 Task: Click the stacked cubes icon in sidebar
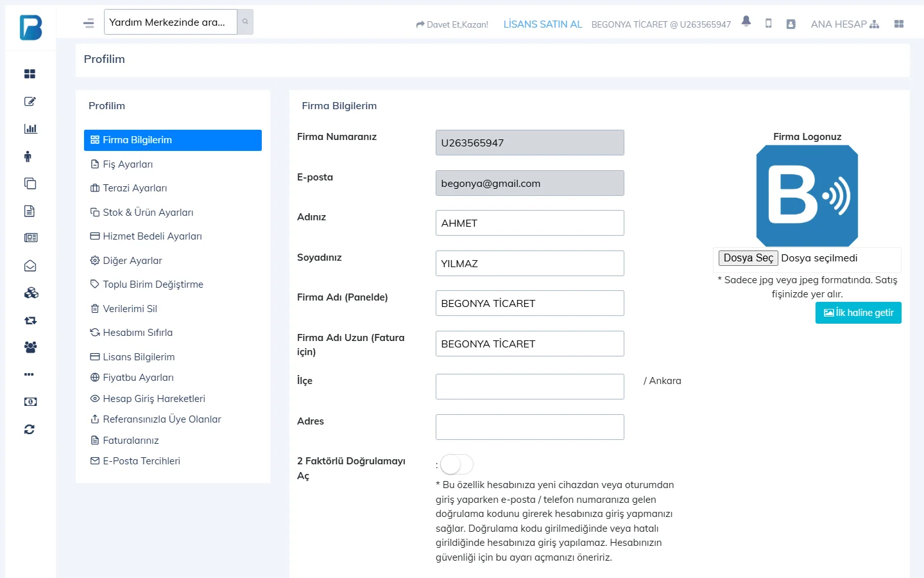31,293
